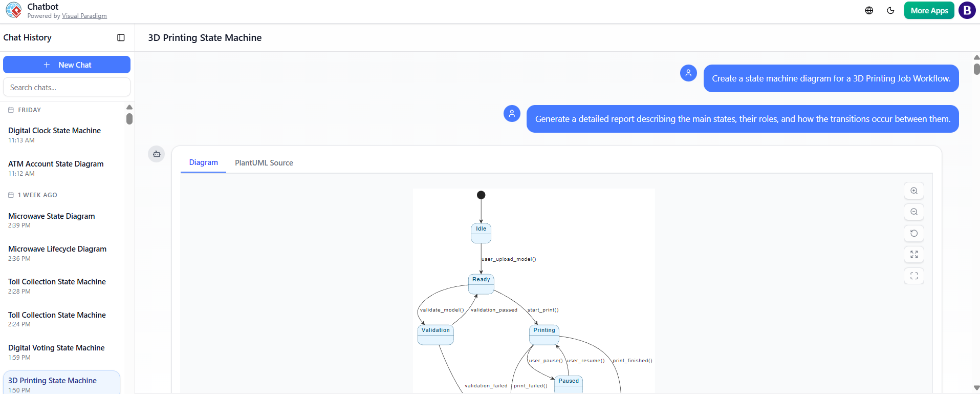Screen dimensions: 980x394
Task: Open the language selector globe icon
Action: [869, 11]
